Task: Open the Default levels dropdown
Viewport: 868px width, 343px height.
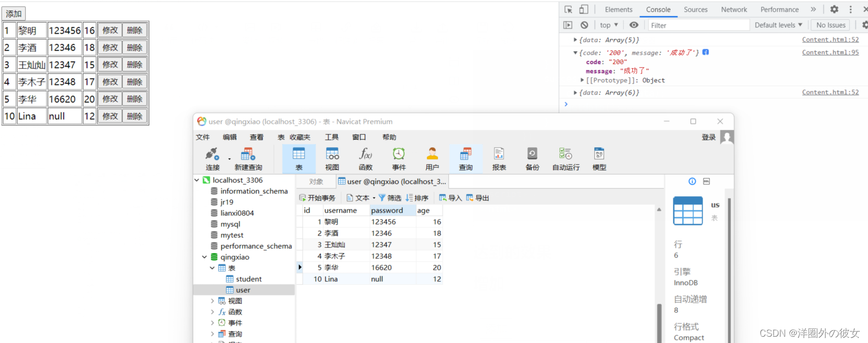Action: (778, 25)
